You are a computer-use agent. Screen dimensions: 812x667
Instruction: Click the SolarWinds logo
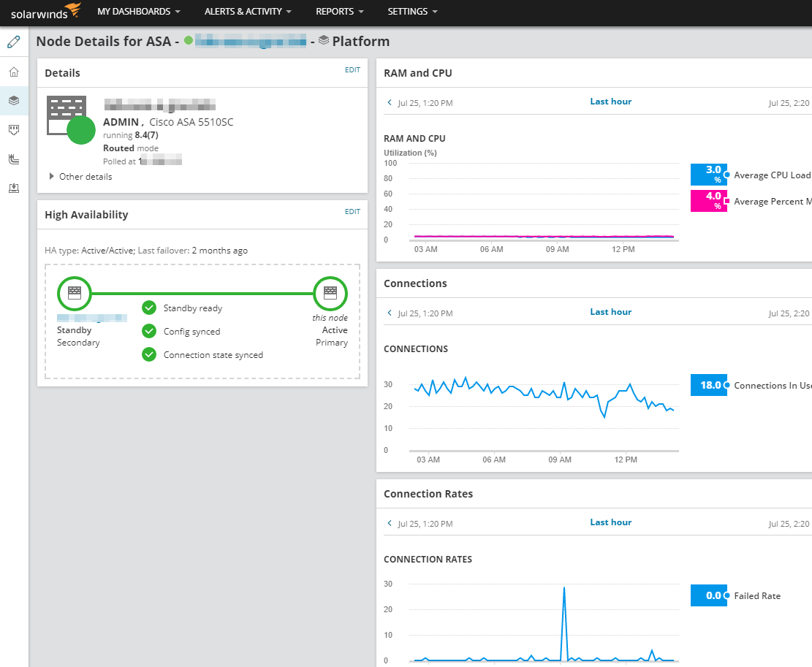[45, 12]
